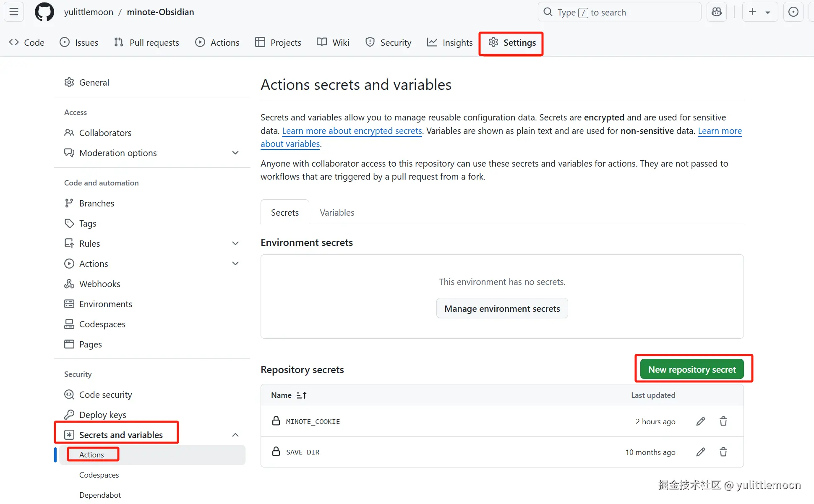Sort secrets by Name arrow icon
The image size is (814, 504).
point(301,395)
